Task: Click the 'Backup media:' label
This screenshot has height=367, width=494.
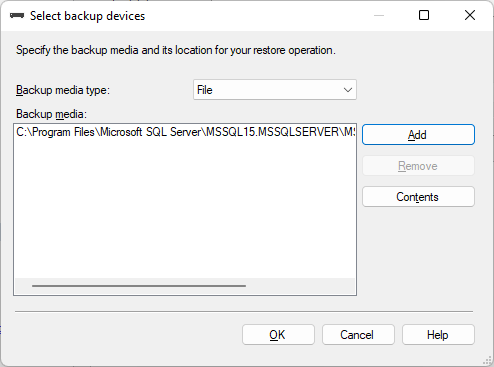Action: (51, 114)
